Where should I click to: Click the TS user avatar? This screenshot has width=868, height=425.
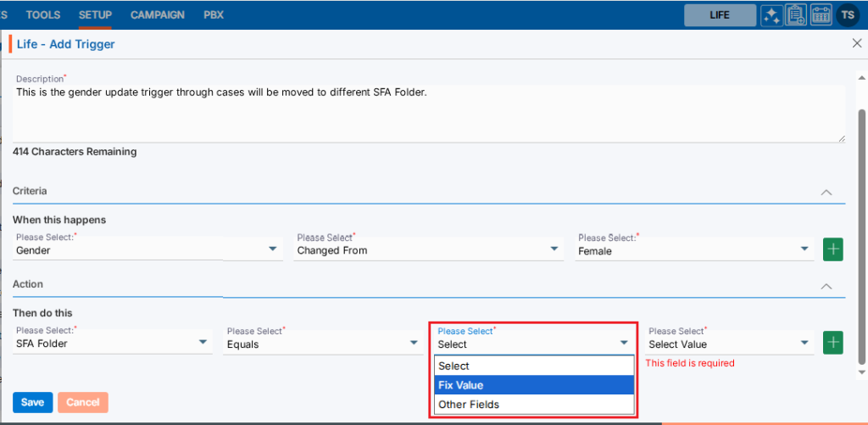pyautogui.click(x=848, y=15)
